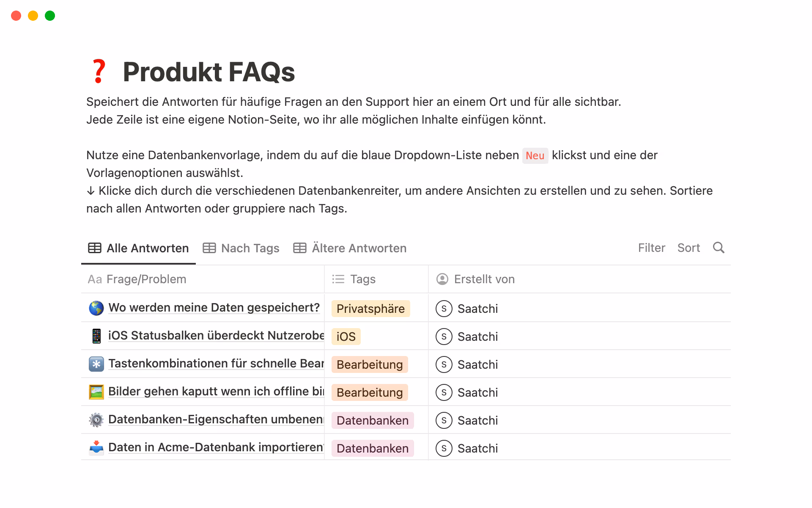The image size is (812, 508).
Task: Click the asterisk icon beside Tastenkombinationen row
Action: 96,364
